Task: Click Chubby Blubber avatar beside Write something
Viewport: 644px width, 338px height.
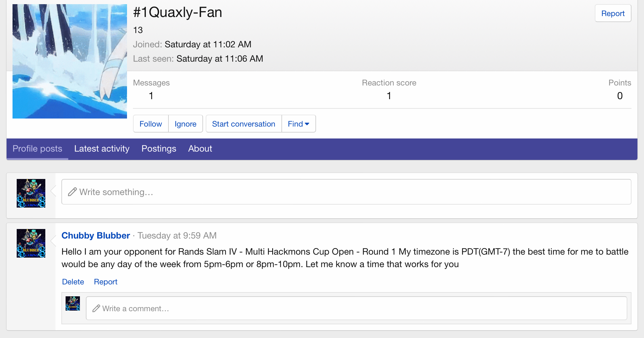Action: [31, 193]
